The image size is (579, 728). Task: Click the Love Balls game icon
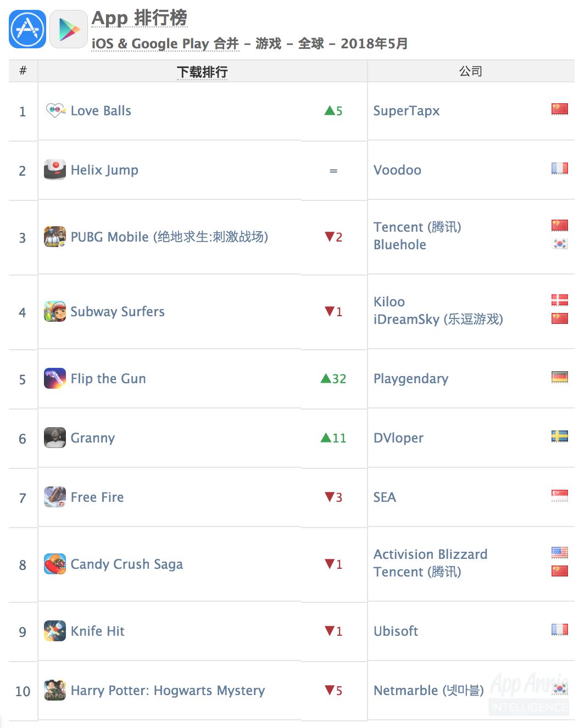pyautogui.click(x=55, y=111)
